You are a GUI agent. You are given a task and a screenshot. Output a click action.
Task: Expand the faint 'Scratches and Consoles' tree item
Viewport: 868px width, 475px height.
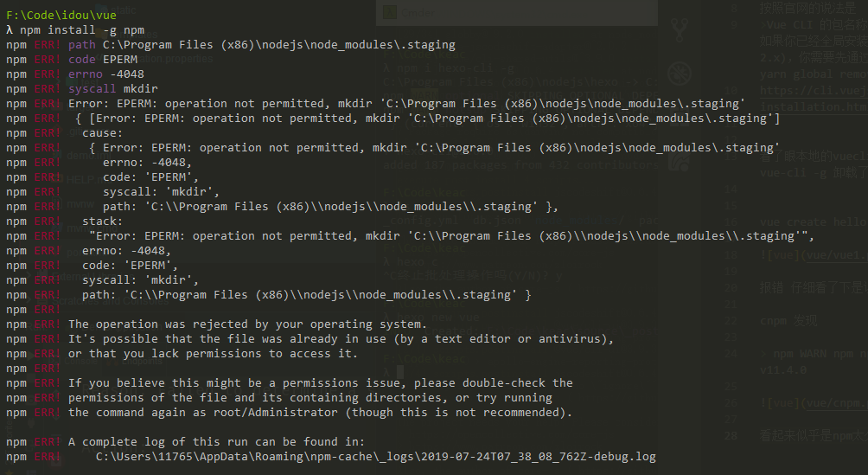(111, 301)
